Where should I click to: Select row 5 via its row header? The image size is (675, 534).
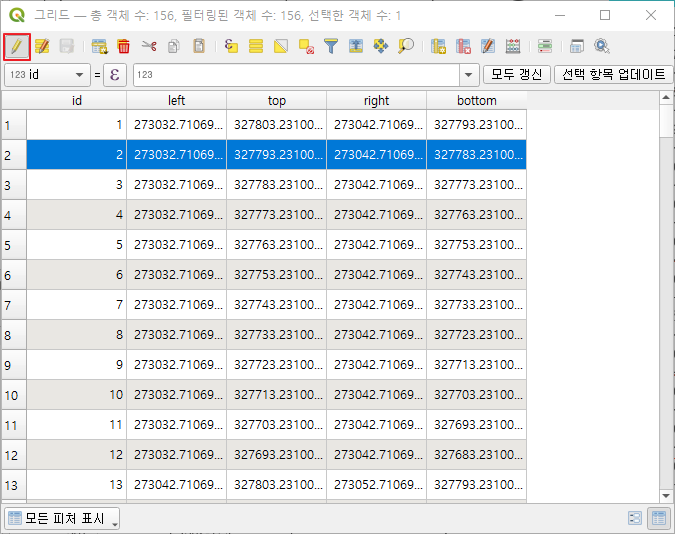pyautogui.click(x=14, y=245)
